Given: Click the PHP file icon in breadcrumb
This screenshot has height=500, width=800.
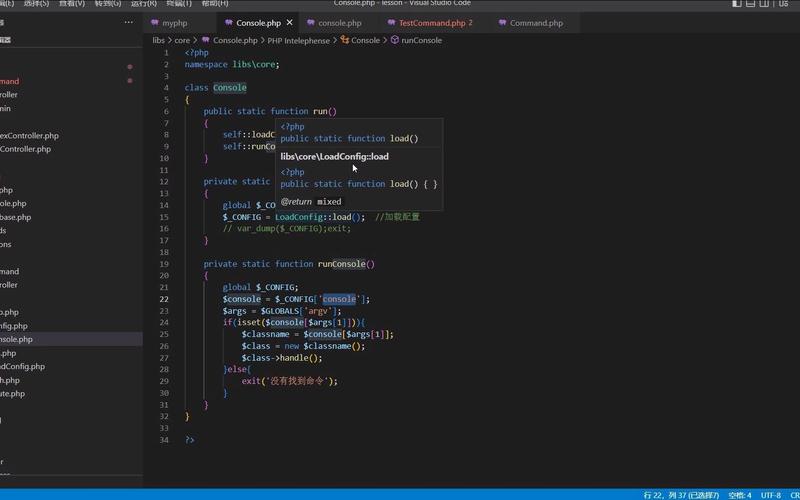Looking at the screenshot, I should [x=206, y=40].
